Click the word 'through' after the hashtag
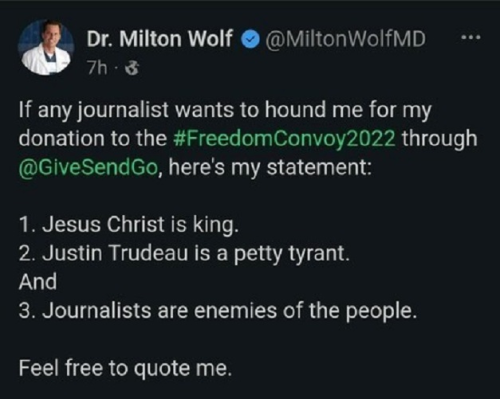 [440, 139]
